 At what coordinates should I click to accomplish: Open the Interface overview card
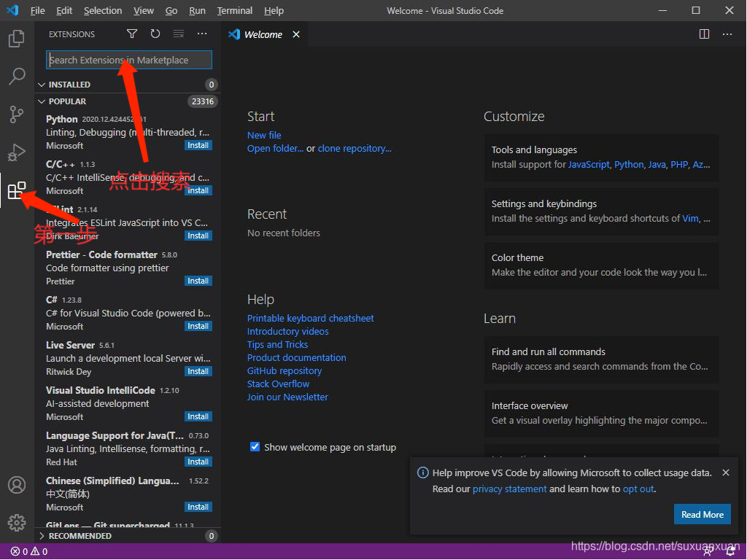pos(602,413)
